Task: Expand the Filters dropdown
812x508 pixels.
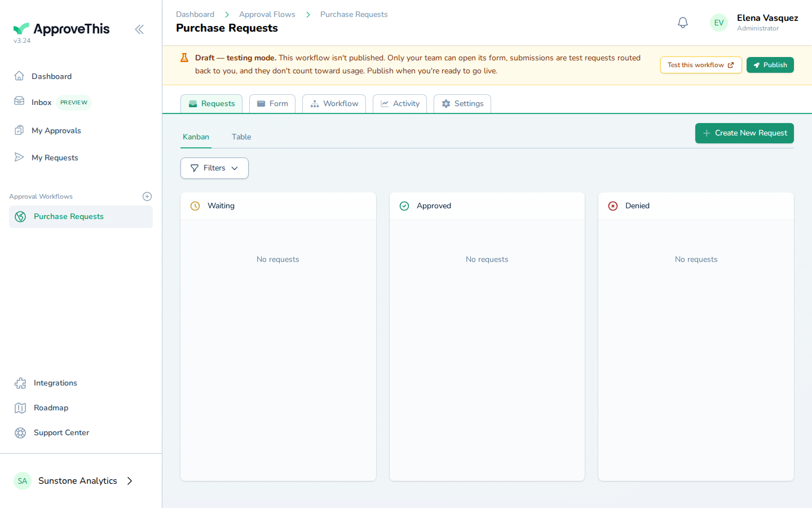Action: (x=214, y=168)
